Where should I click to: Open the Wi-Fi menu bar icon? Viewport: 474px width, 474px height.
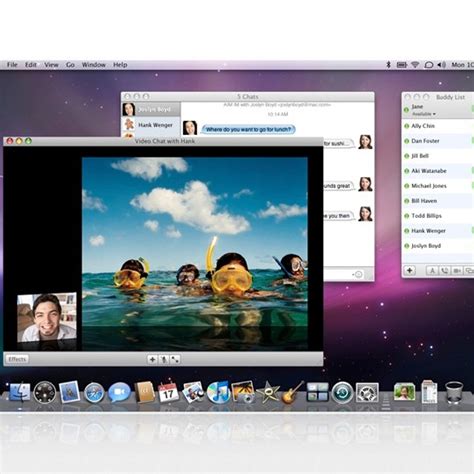click(x=415, y=65)
